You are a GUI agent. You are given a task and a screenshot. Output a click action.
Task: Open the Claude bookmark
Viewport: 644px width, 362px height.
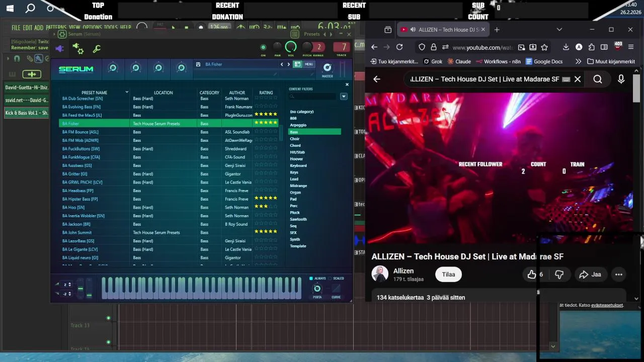point(458,61)
